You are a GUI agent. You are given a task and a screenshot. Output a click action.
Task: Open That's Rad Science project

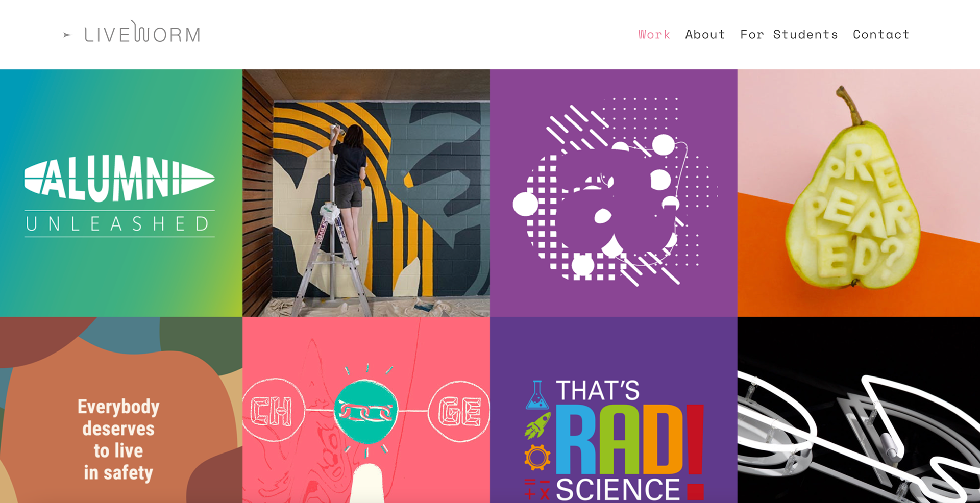pos(614,410)
